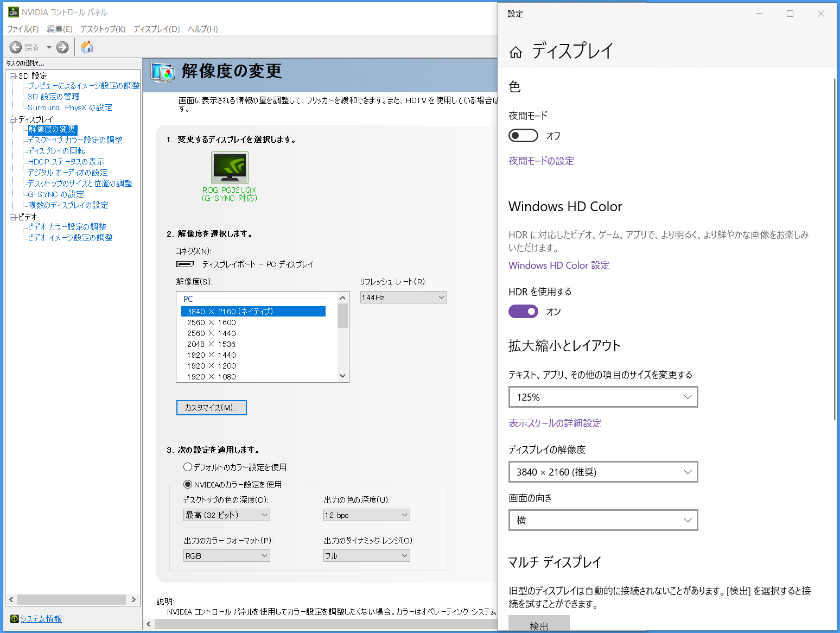Click resolution list scroll up arrow

coord(342,297)
